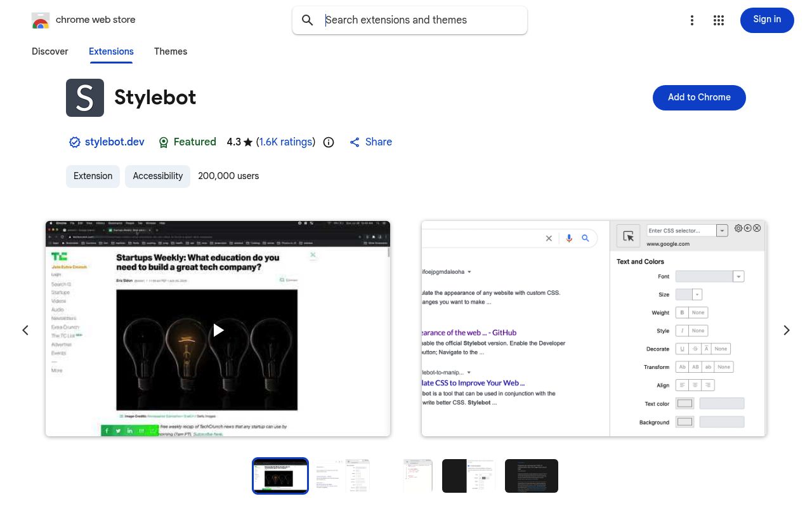Add Stylebot to Chrome

(699, 97)
